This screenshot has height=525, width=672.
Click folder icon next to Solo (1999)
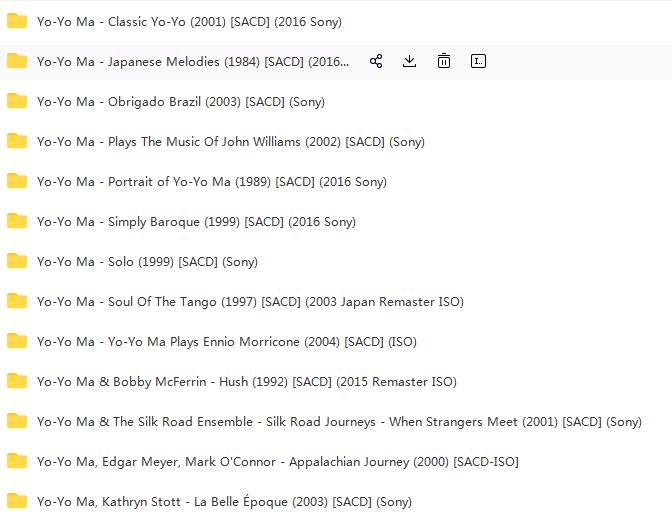click(17, 261)
